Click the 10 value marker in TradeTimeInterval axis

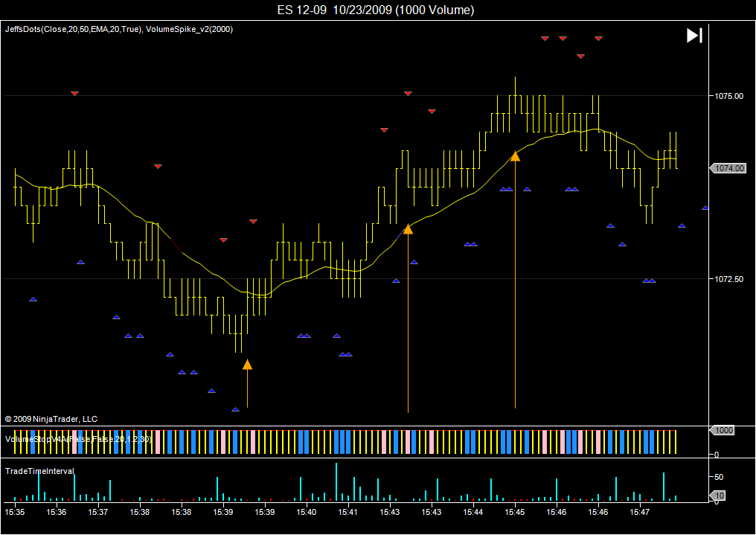pos(719,496)
